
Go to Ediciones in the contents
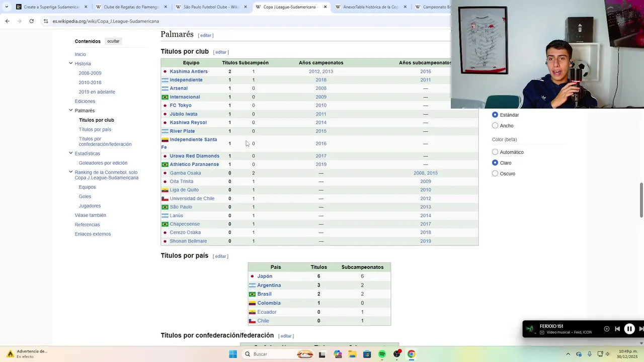pos(85,101)
